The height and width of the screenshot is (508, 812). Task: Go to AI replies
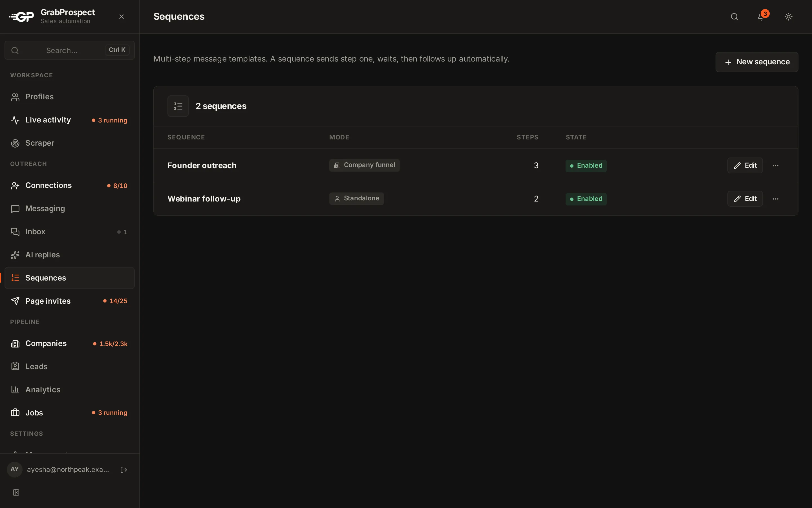pos(69,255)
